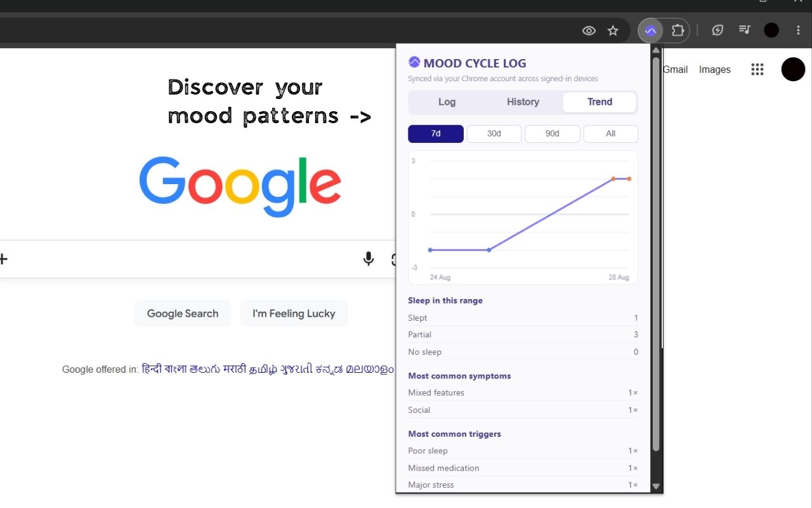Open the Gmail link
The width and height of the screenshot is (812, 508).
[x=675, y=70]
